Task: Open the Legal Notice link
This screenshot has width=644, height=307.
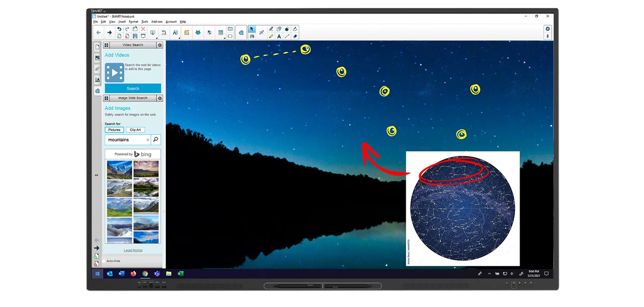Action: click(133, 250)
